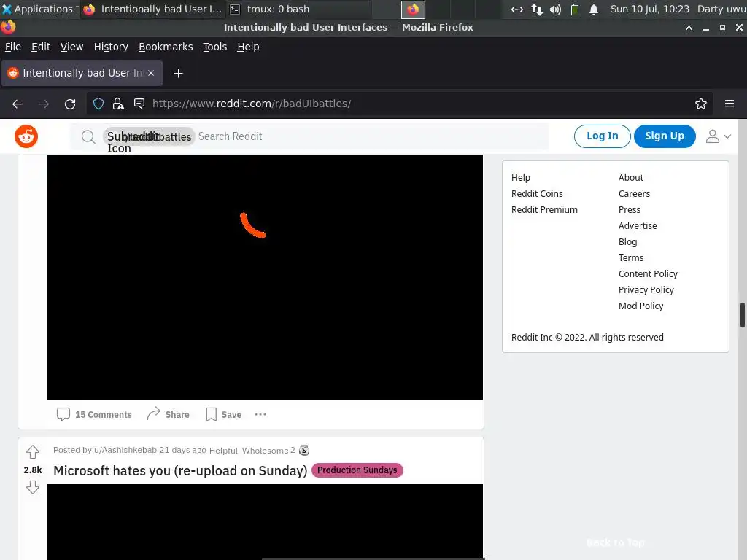Open the View menu

click(x=71, y=47)
